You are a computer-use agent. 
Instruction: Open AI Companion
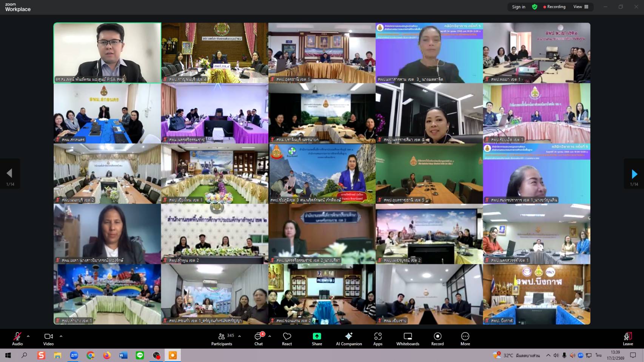(x=349, y=339)
